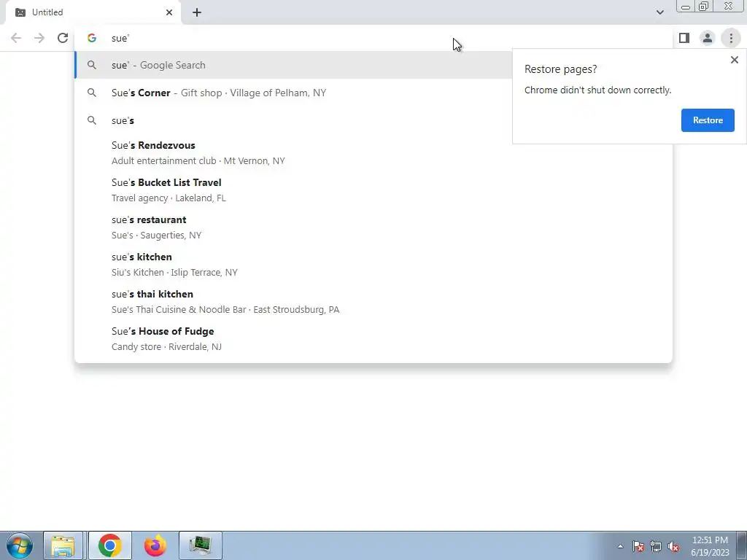Pick Sue's House of Fudge suggestion
Image resolution: width=747 pixels, height=560 pixels.
[x=373, y=338]
